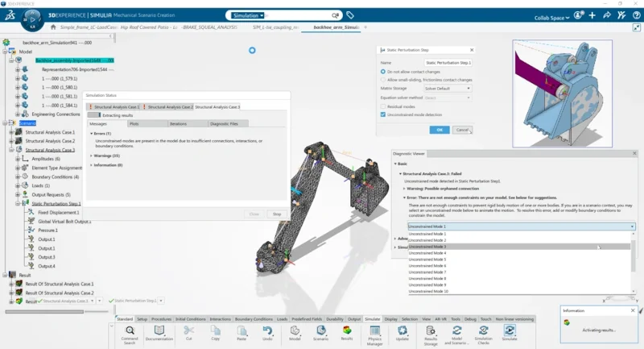644x349 pixels.
Task: Switch to the Diagnostic Files tab
Action: pyautogui.click(x=227, y=124)
